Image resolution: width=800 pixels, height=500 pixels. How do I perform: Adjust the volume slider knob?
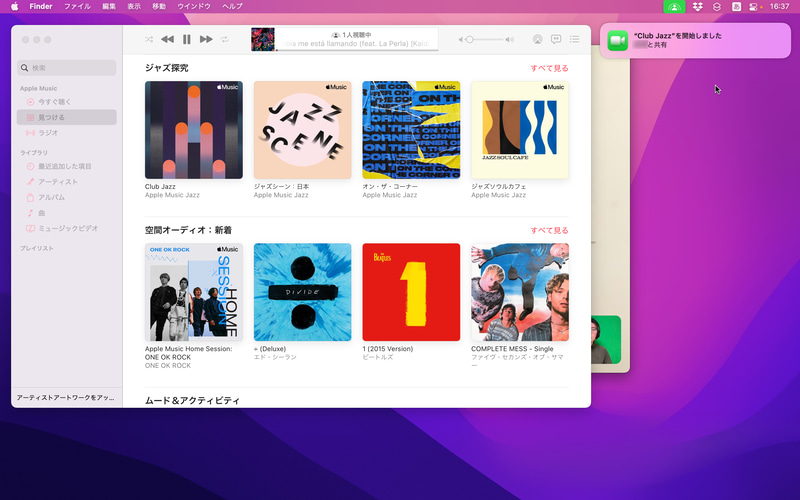(x=469, y=39)
